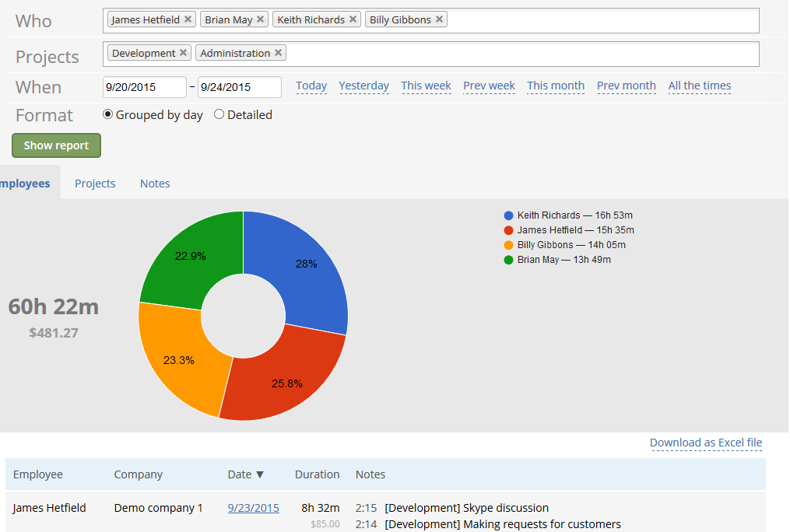The width and height of the screenshot is (790, 532).
Task: Remove Development project tag
Action: click(183, 53)
